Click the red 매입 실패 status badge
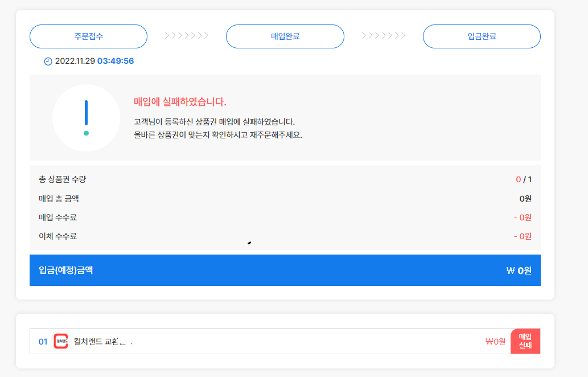Viewport: 588px width, 377px height. click(525, 341)
